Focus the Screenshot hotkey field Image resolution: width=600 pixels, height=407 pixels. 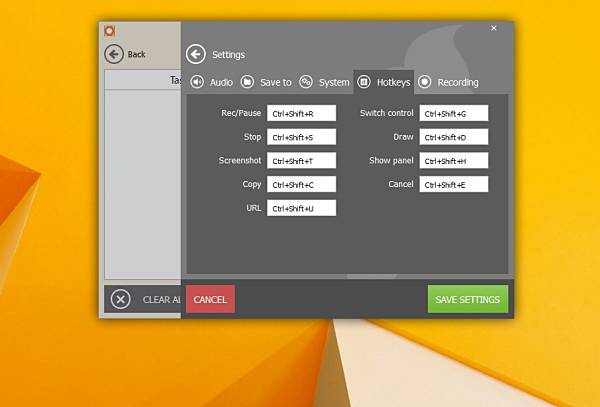click(x=302, y=161)
